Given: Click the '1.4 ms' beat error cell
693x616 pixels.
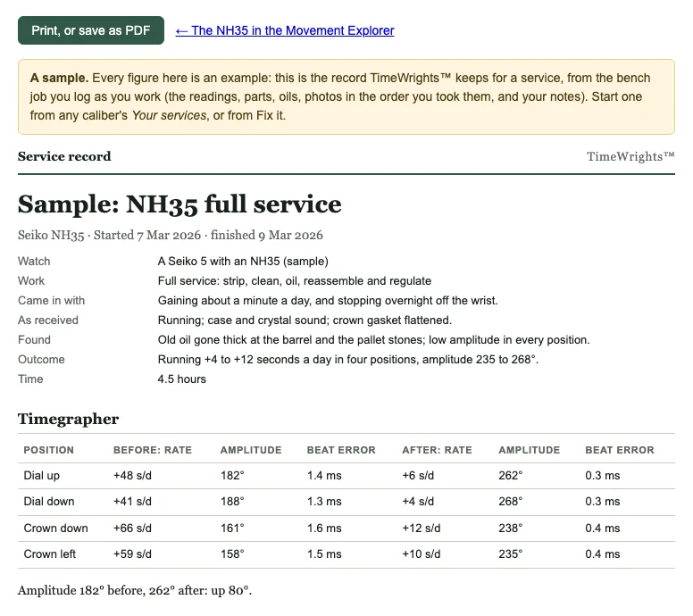Looking at the screenshot, I should 324,476.
